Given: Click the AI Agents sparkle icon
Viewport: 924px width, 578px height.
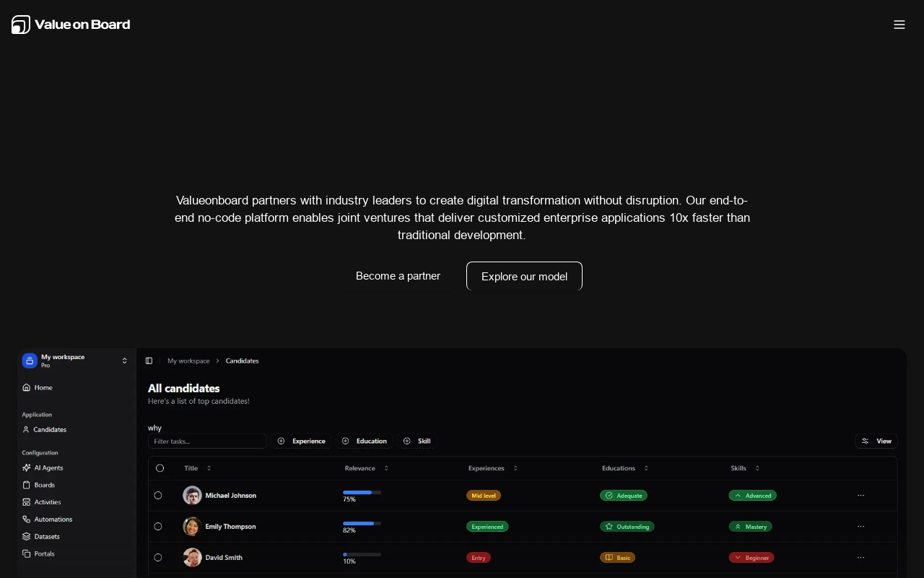Looking at the screenshot, I should (27, 467).
